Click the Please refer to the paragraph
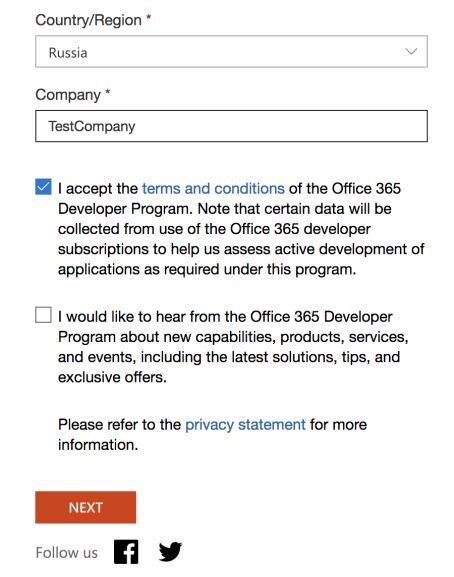 [212, 435]
